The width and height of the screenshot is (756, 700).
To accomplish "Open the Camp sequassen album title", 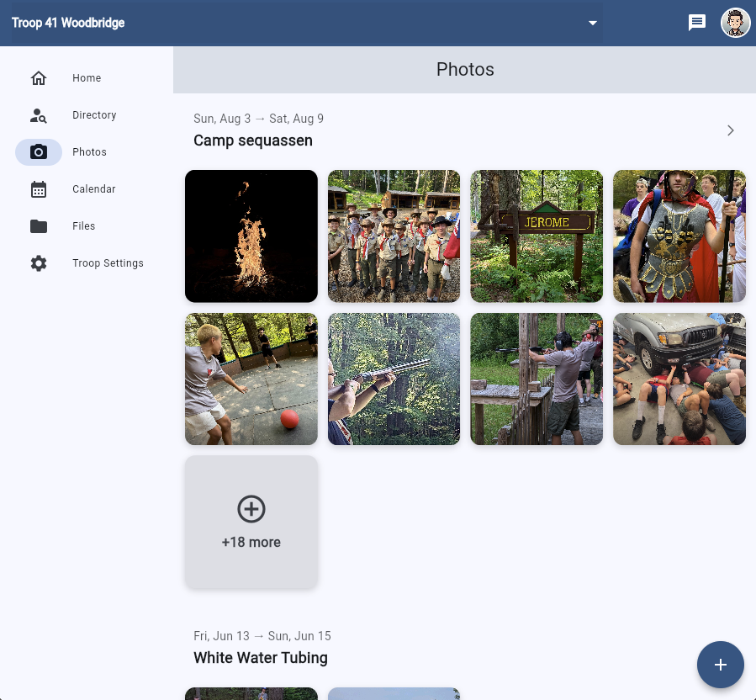I will tap(254, 141).
